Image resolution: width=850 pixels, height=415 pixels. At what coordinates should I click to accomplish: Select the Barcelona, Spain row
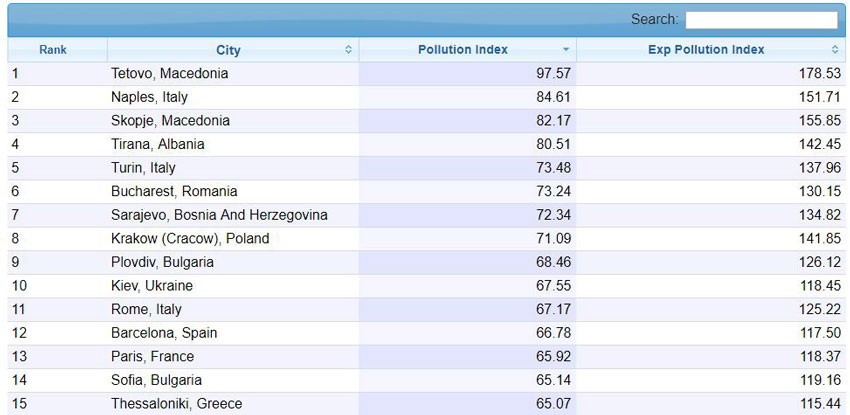click(x=164, y=333)
